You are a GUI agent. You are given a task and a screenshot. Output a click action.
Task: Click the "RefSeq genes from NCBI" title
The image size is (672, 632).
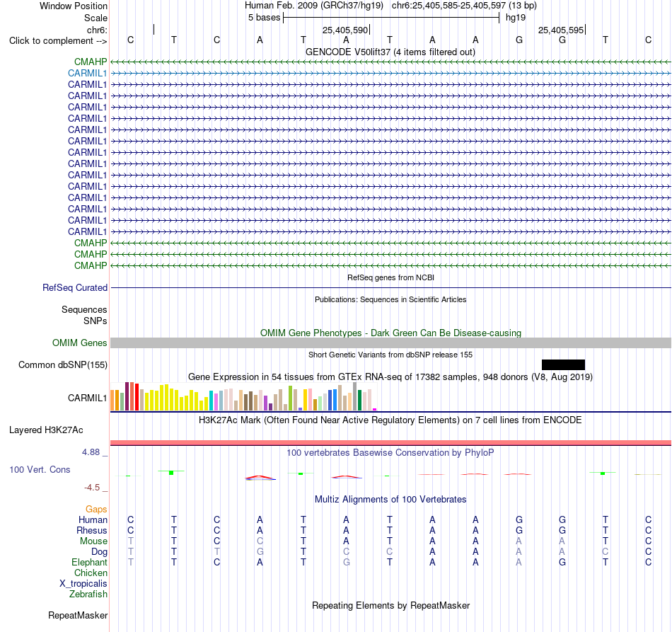(391, 277)
